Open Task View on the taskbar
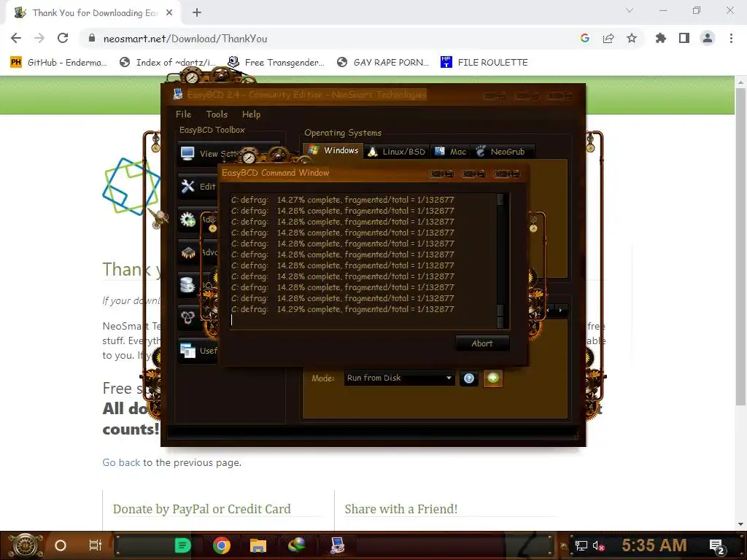 [x=96, y=545]
